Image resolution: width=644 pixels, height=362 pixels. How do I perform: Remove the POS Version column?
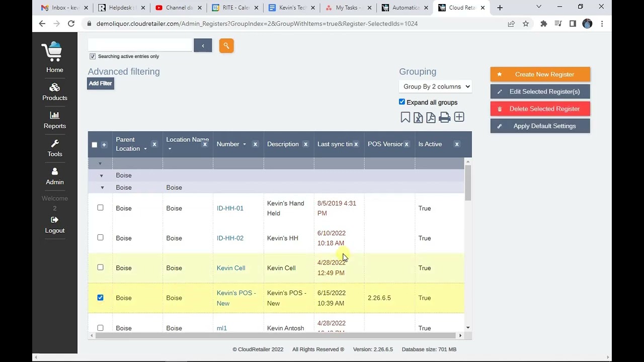[x=406, y=144]
